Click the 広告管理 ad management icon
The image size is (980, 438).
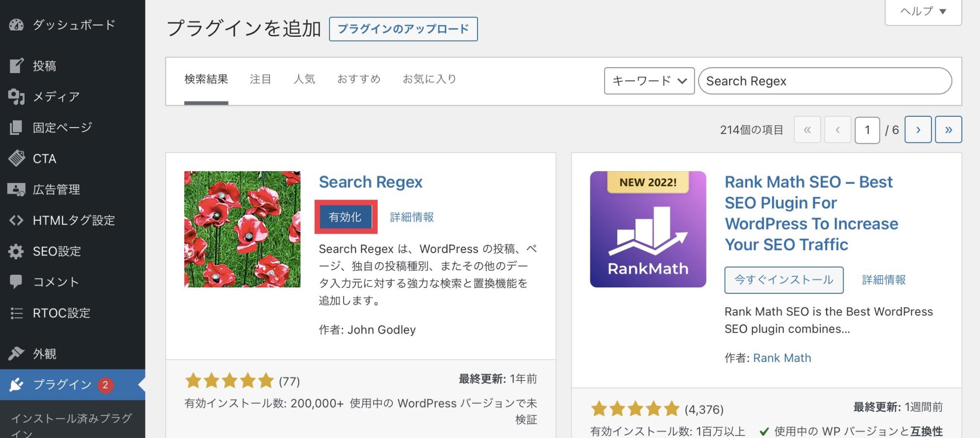(16, 189)
